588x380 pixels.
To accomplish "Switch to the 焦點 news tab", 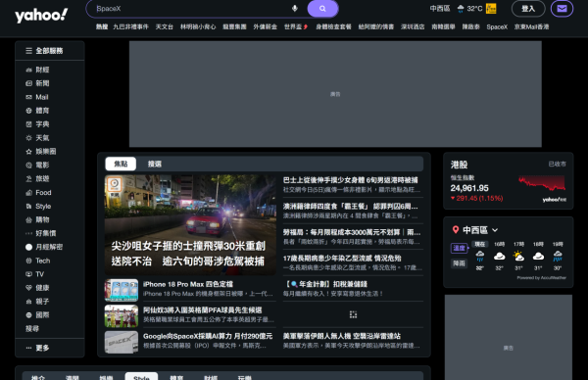I will [x=121, y=164].
